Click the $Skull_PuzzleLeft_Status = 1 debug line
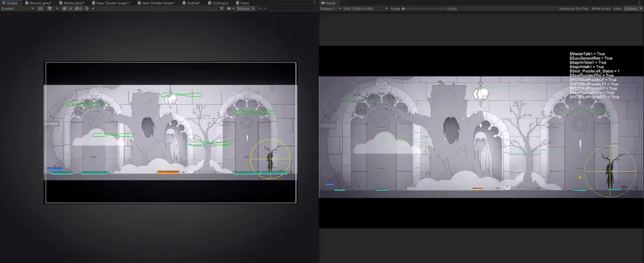Viewport: 644px width, 263px height. point(595,71)
